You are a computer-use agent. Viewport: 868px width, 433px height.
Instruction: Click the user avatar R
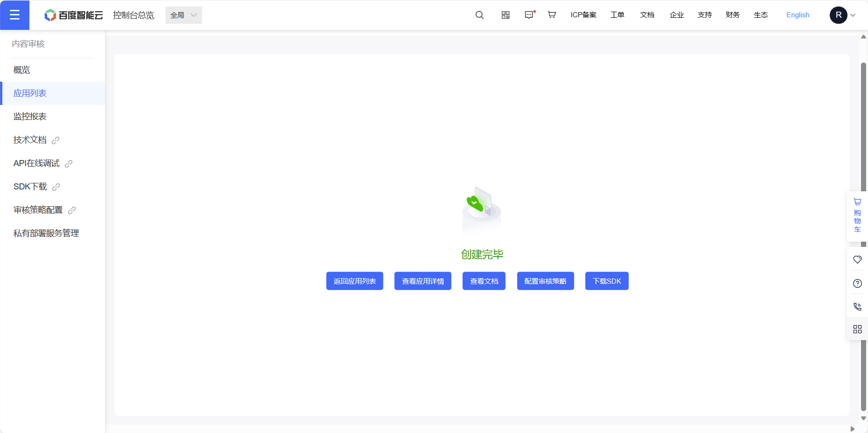[838, 15]
